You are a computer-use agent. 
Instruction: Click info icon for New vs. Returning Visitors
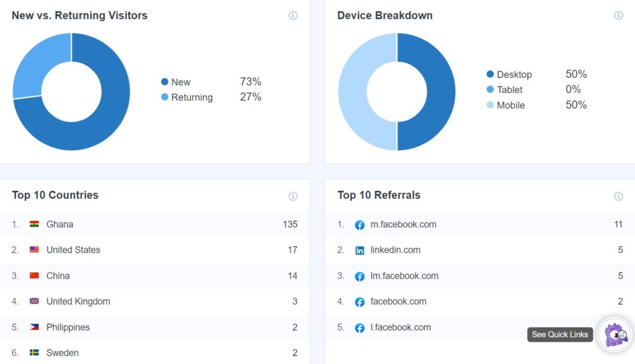293,16
